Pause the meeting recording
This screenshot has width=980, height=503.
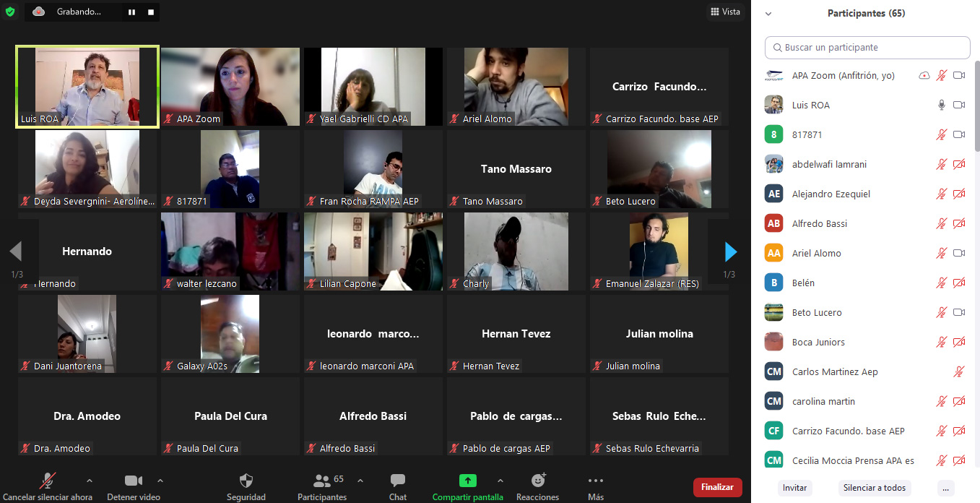tap(131, 12)
